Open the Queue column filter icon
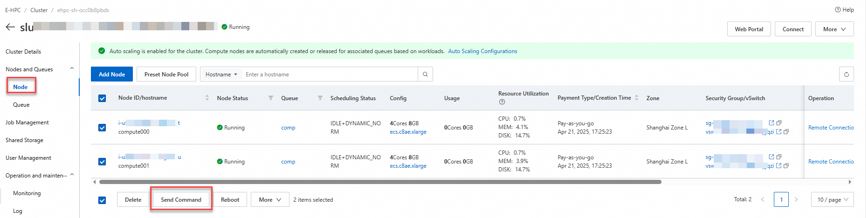Screen dimensions: 868x218 click(x=320, y=98)
